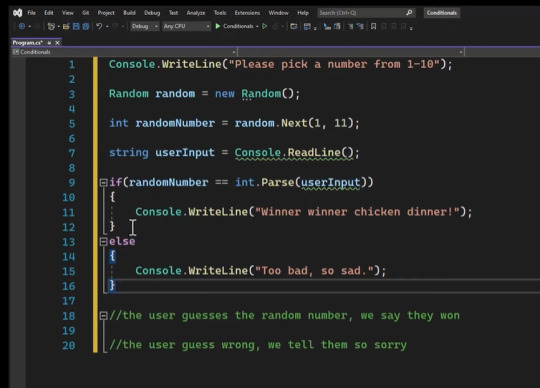Screen dimensions: 540x388
Task: Click the previous bookmark icon
Action: pyautogui.click(x=384, y=26)
